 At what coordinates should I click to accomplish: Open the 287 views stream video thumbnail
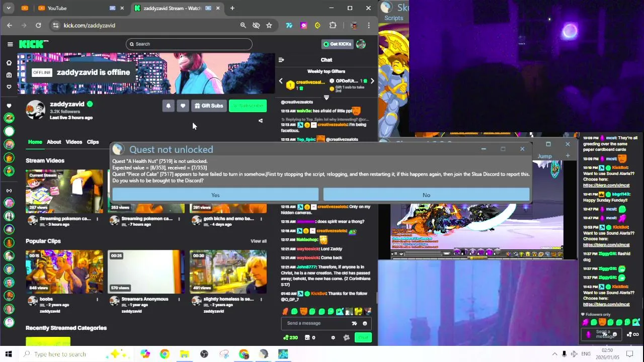(x=64, y=191)
